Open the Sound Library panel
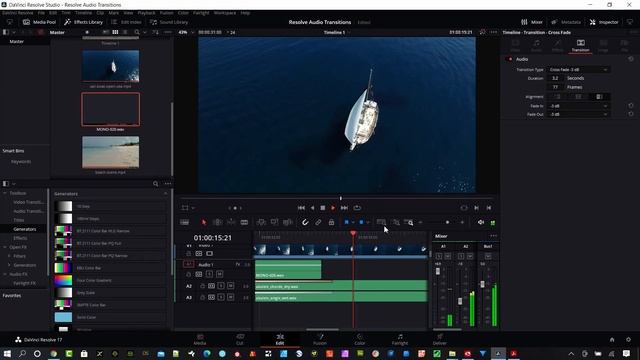This screenshot has width=640, height=360. (x=169, y=22)
